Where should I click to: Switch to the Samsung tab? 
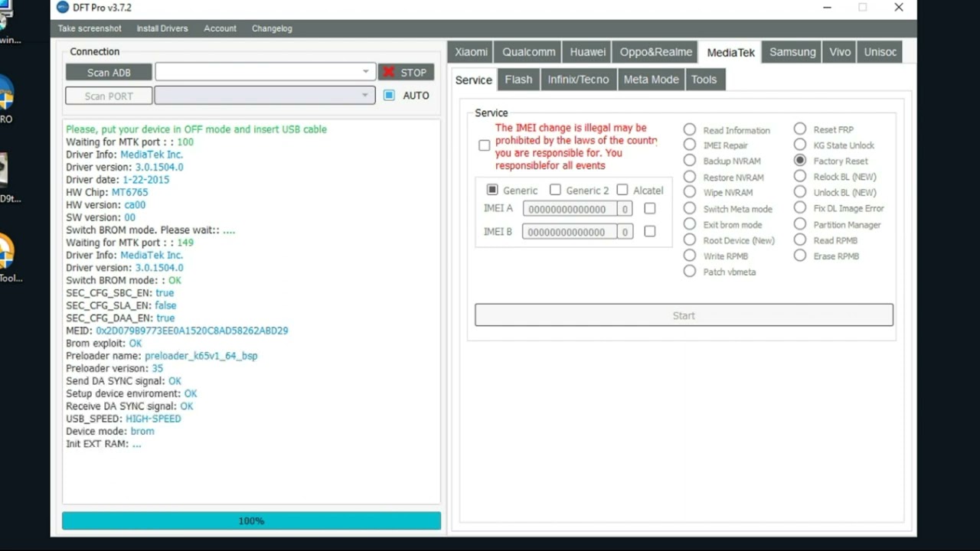pyautogui.click(x=792, y=52)
